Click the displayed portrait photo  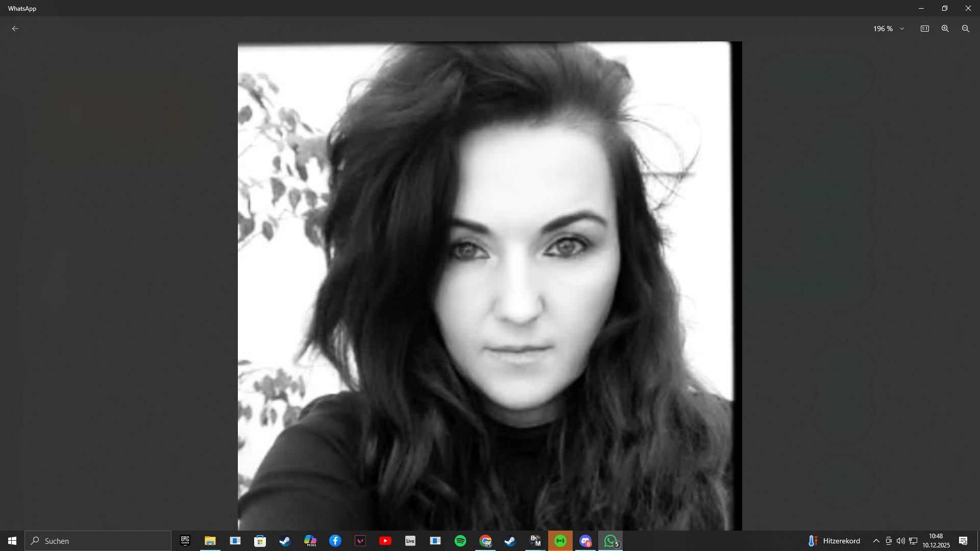(x=489, y=286)
